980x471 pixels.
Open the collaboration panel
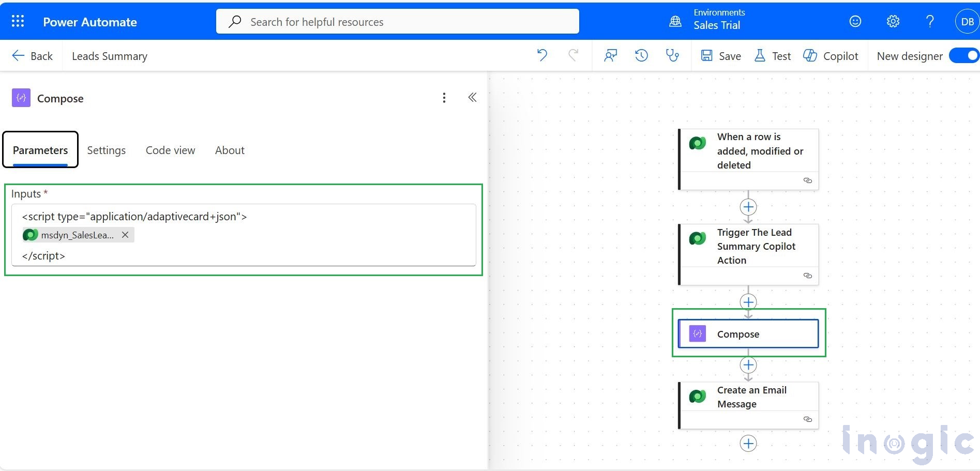[x=610, y=55]
